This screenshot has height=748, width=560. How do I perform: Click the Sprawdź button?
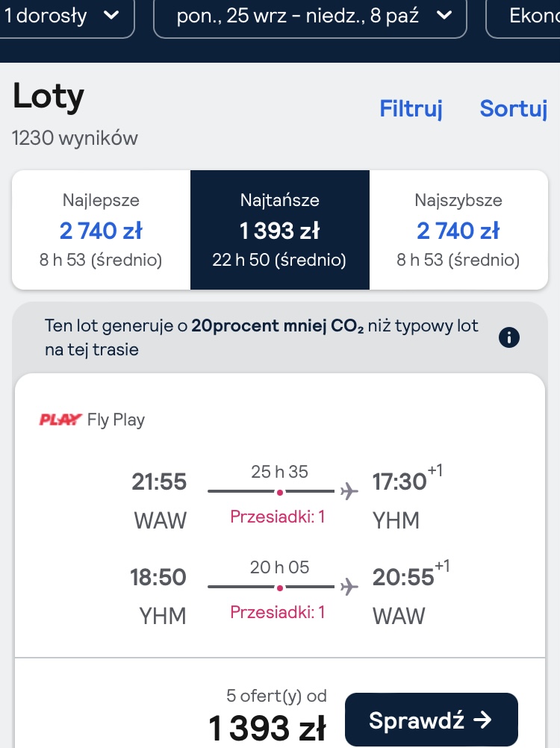432,720
